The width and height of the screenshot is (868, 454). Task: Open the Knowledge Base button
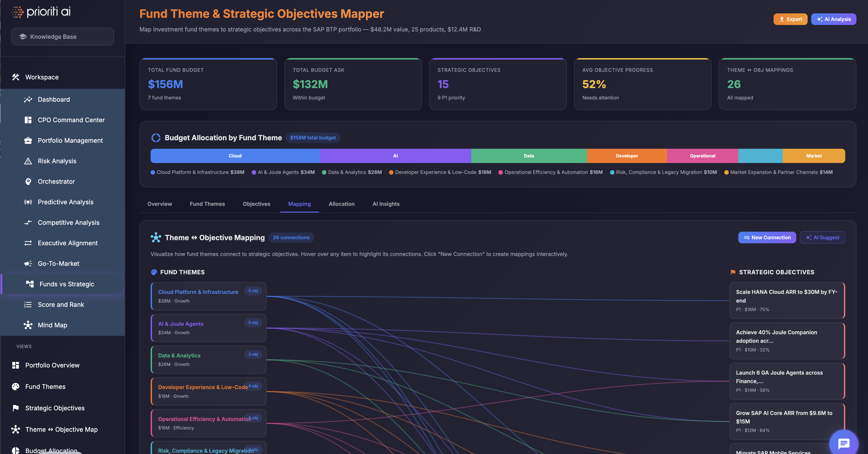coord(62,36)
